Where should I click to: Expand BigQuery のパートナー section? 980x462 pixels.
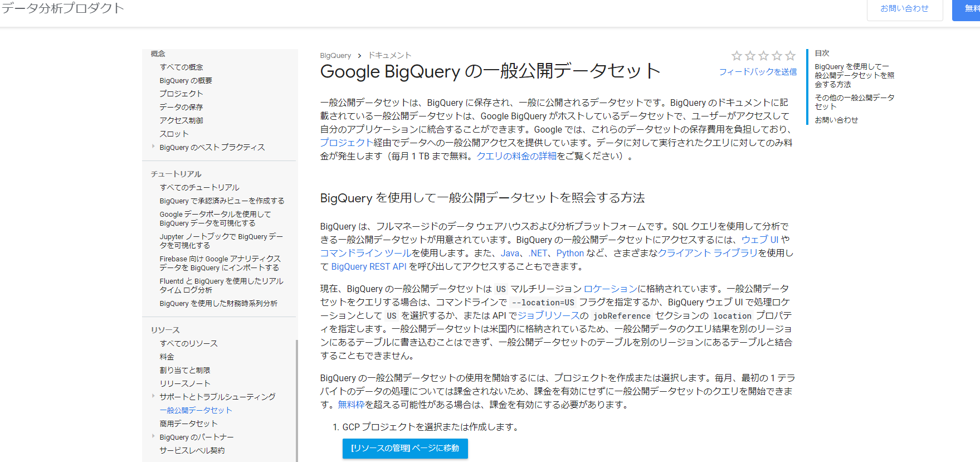pyautogui.click(x=153, y=436)
